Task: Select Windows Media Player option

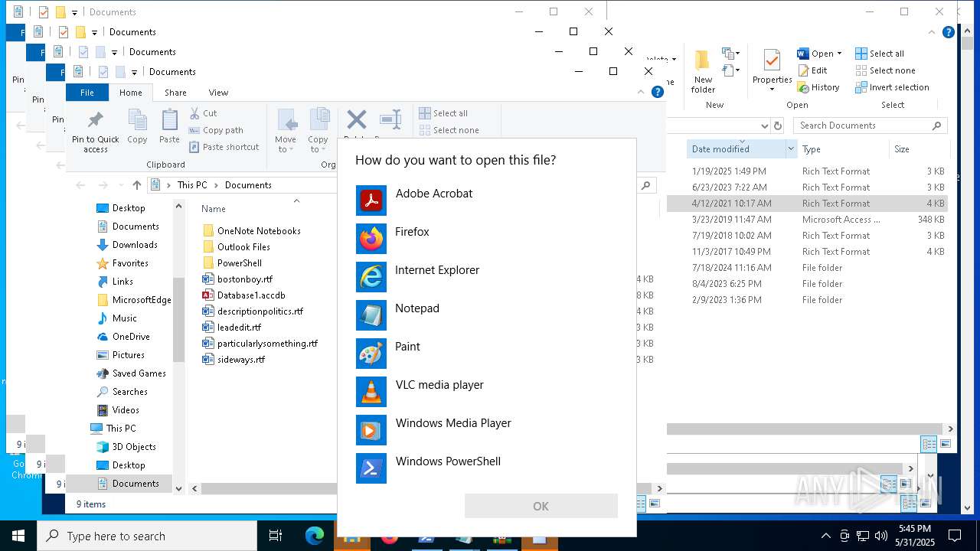Action: tap(487, 430)
